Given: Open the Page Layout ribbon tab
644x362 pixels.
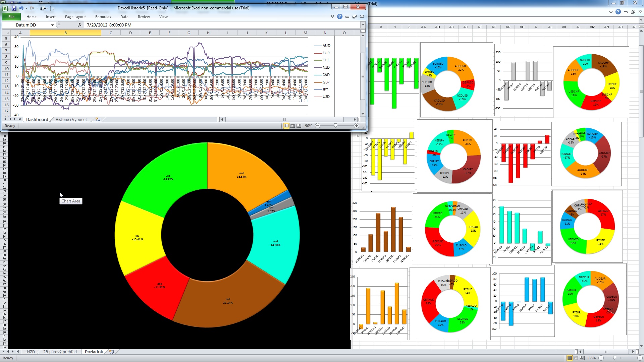Looking at the screenshot, I should pyautogui.click(x=75, y=17).
